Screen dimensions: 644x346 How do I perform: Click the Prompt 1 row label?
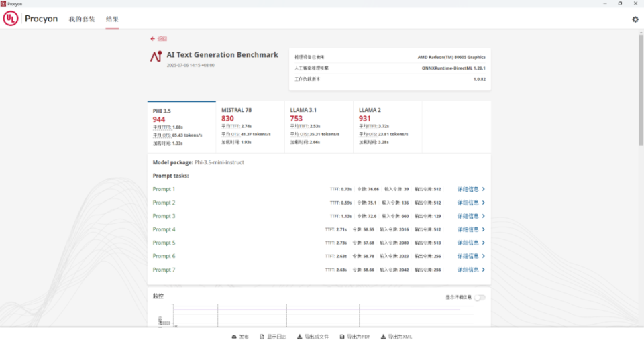[164, 189]
